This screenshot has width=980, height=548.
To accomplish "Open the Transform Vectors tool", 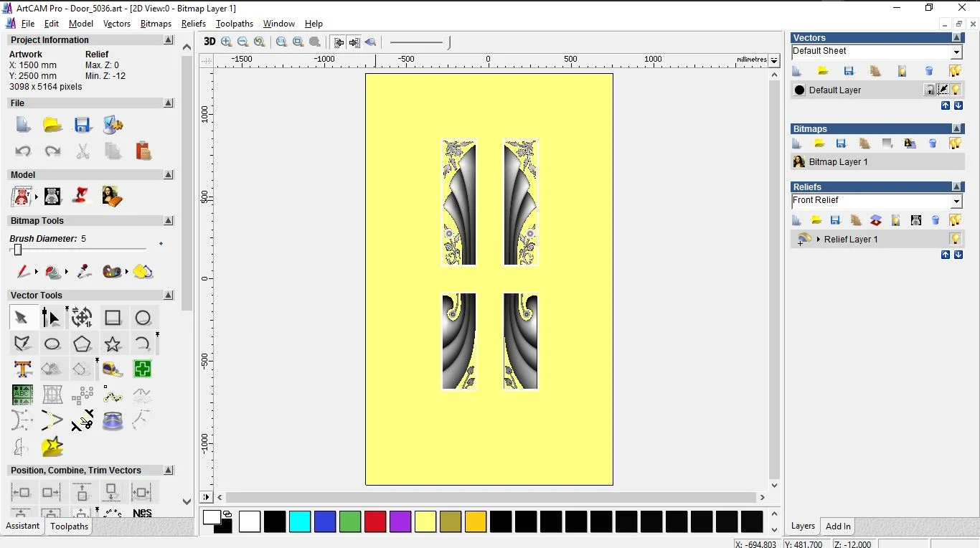I will (x=83, y=317).
